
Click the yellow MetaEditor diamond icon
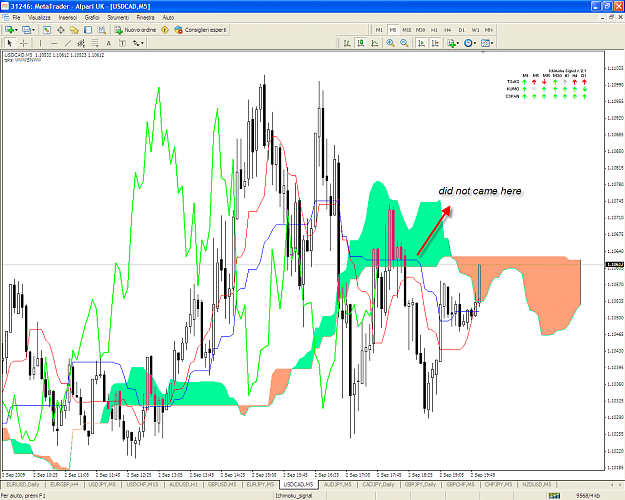(x=165, y=30)
